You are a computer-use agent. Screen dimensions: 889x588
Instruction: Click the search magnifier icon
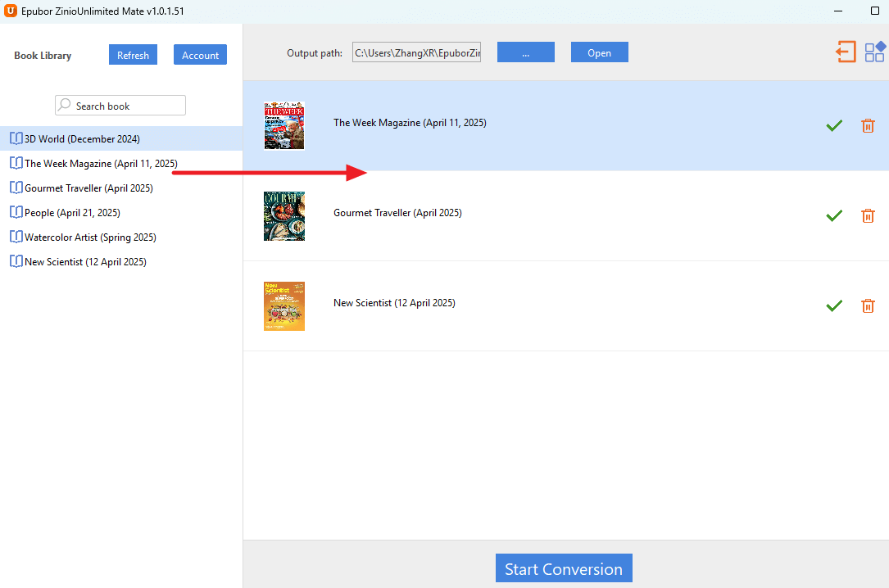65,105
